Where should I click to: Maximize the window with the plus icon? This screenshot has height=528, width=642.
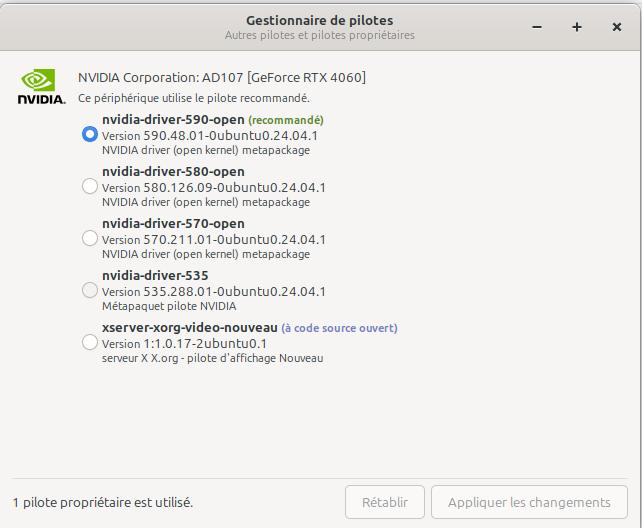point(577,27)
